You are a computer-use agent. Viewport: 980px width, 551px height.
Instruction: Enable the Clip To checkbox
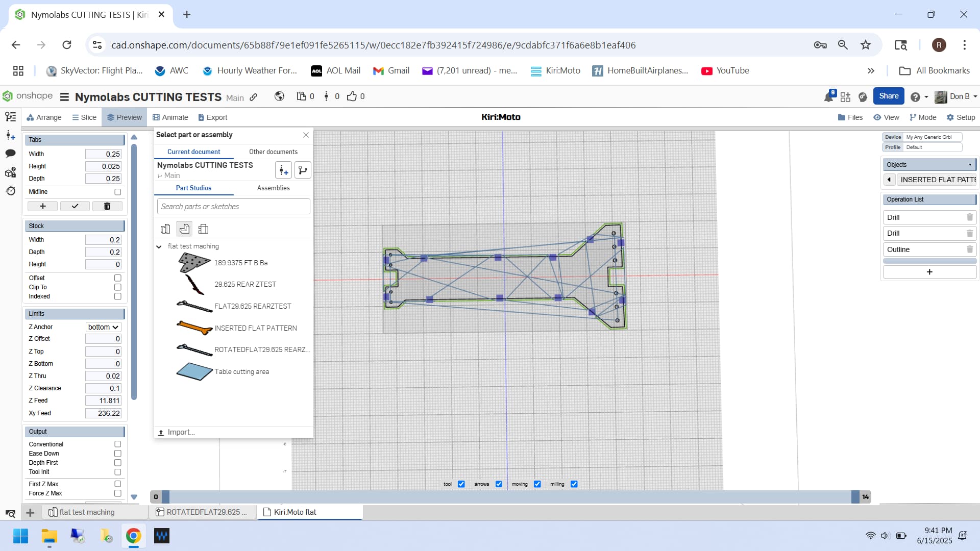118,287
